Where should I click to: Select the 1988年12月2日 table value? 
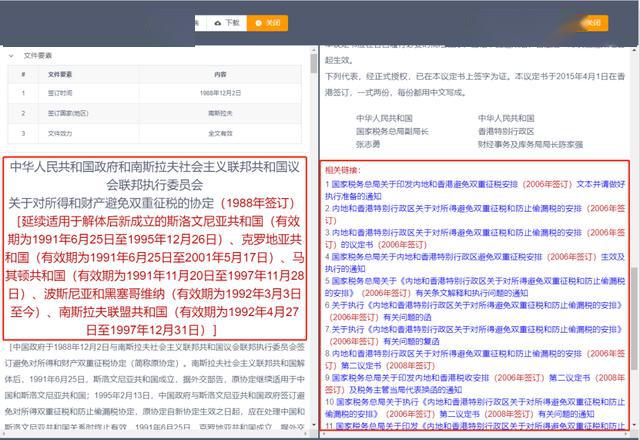(220, 93)
